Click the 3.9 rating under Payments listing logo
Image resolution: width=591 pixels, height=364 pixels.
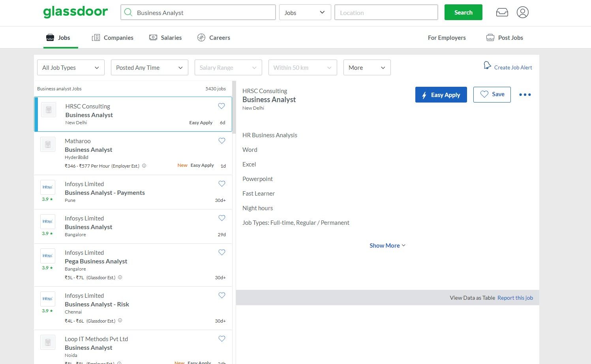point(47,199)
